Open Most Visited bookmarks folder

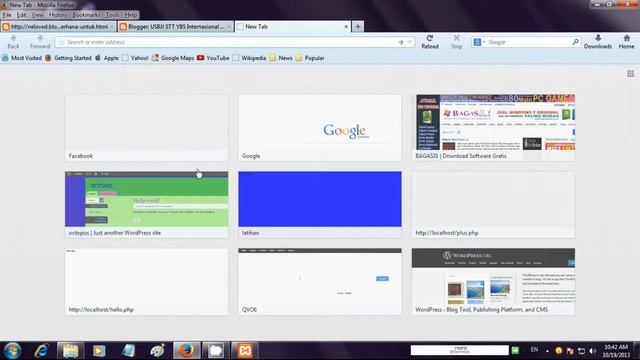tap(22, 58)
